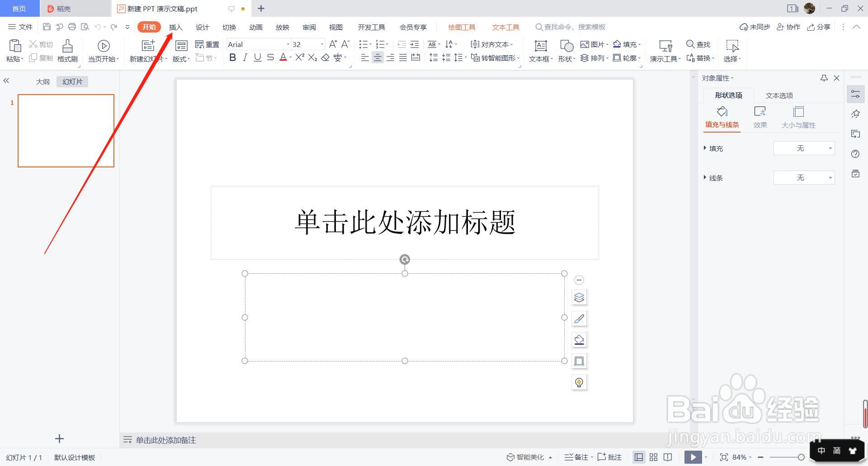Select the Format Painter (格式刷) tool
Screen dimensions: 868x466
[x=67, y=51]
